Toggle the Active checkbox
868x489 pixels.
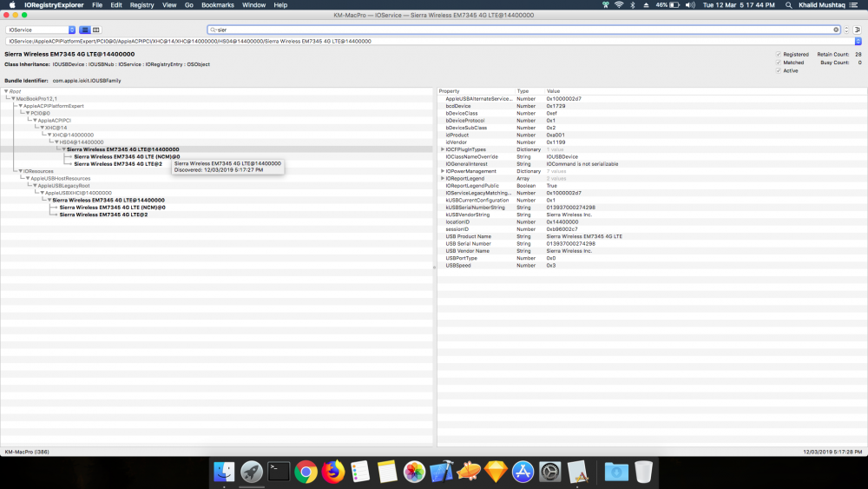[779, 71]
